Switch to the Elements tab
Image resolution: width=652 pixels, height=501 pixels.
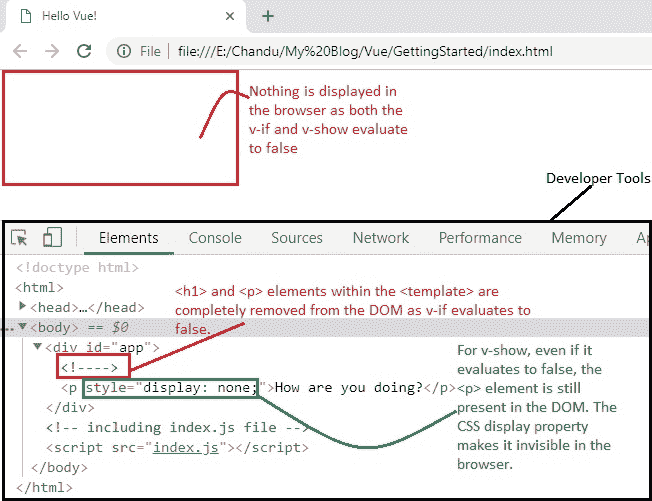pos(128,238)
